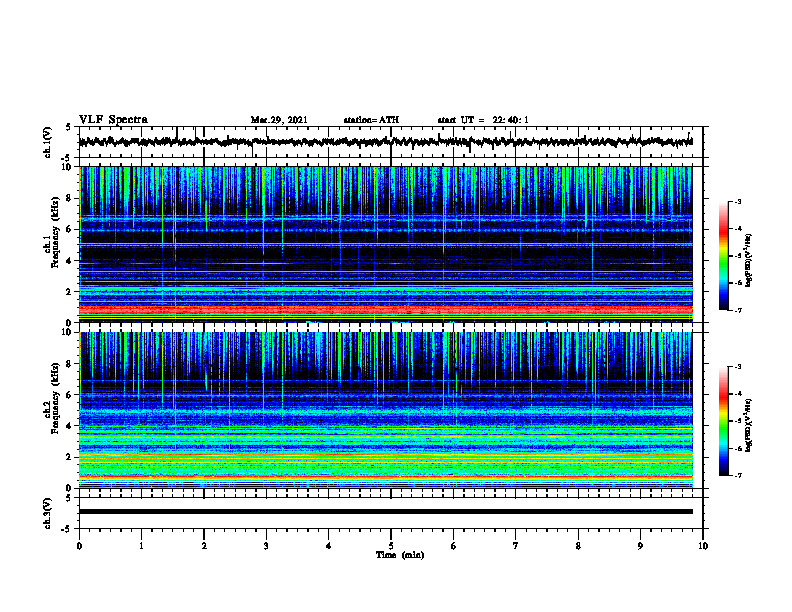792x612 pixels.
Task: Click the ch.1 waveform trace panel
Action: pos(391,142)
